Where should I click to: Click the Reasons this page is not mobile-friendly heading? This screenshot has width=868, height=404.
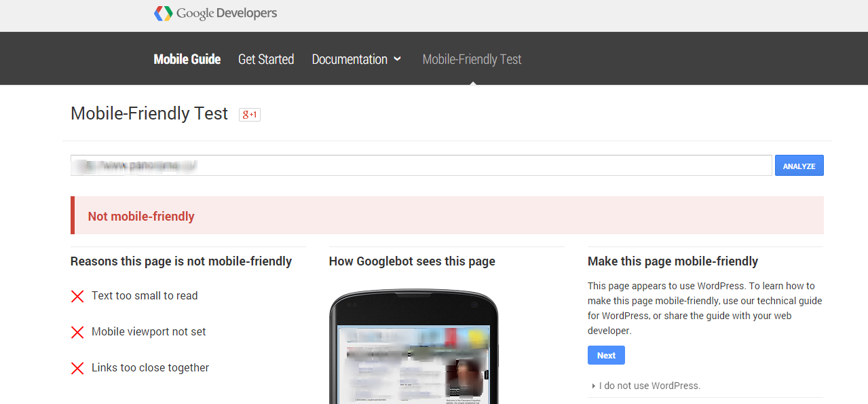pyautogui.click(x=181, y=261)
